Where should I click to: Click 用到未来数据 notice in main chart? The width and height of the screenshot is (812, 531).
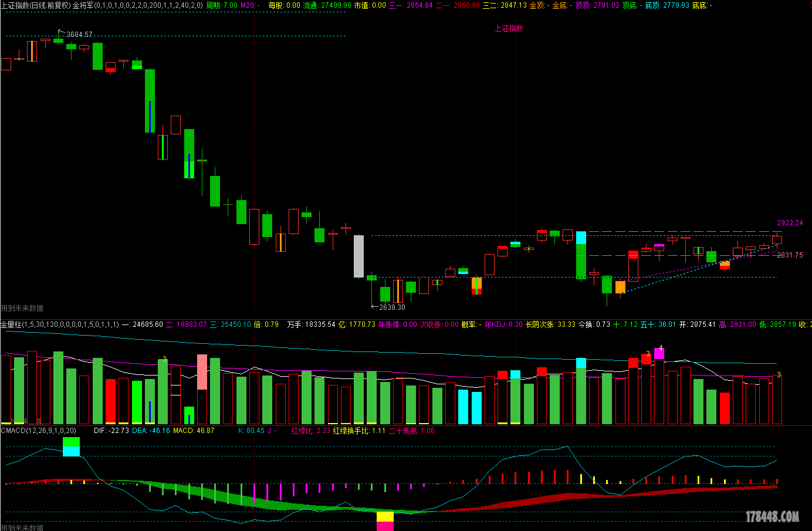22,308
